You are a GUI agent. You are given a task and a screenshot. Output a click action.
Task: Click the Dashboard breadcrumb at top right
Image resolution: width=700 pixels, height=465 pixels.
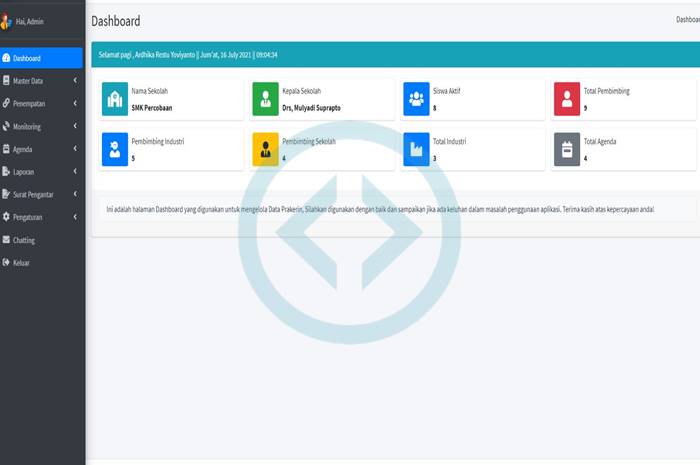[687, 20]
